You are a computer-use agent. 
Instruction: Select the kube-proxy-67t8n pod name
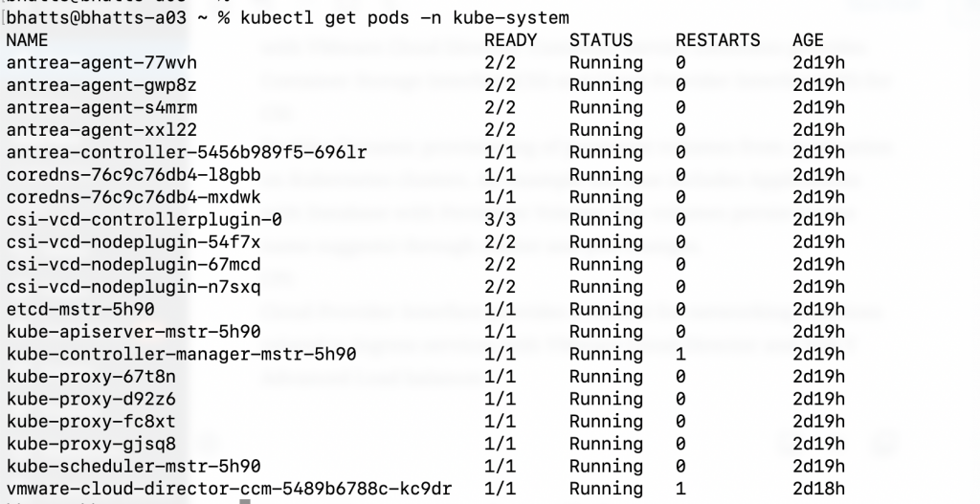91,377
